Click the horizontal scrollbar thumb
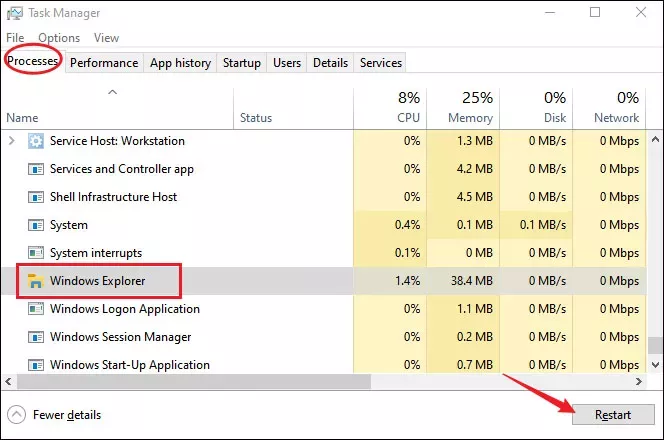Viewport: 664px width, 440px height. click(x=194, y=382)
